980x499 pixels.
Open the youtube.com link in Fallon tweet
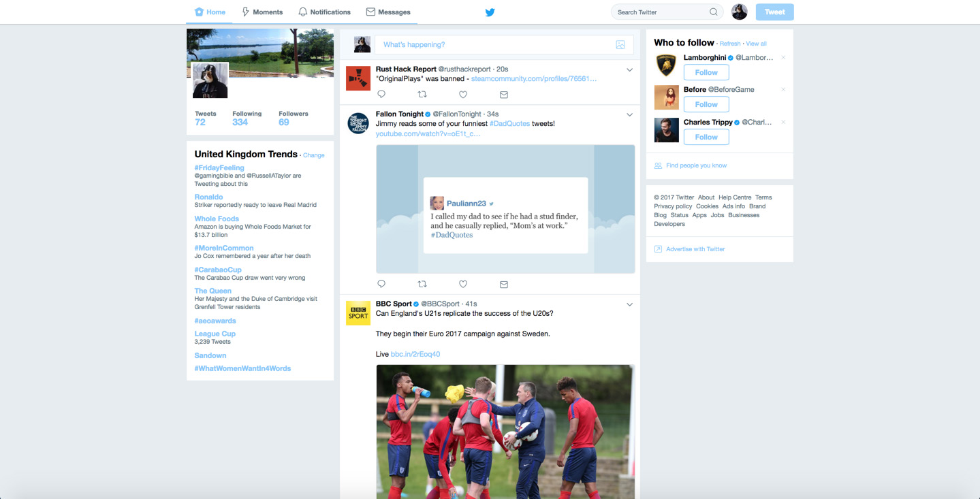click(x=428, y=133)
